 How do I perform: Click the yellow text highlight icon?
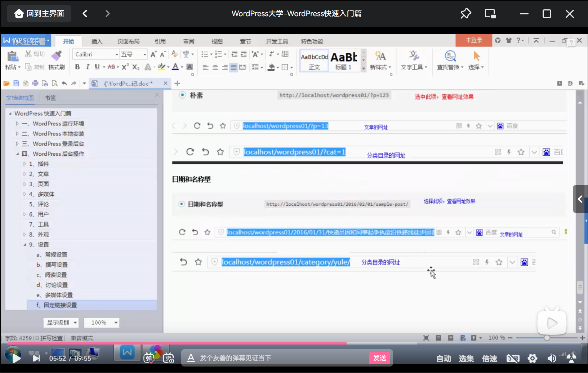161,67
